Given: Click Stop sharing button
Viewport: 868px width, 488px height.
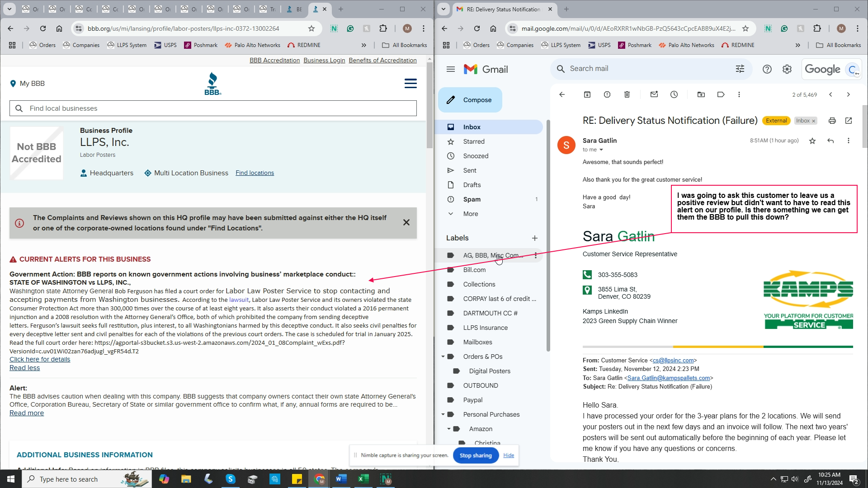Looking at the screenshot, I should (475, 455).
